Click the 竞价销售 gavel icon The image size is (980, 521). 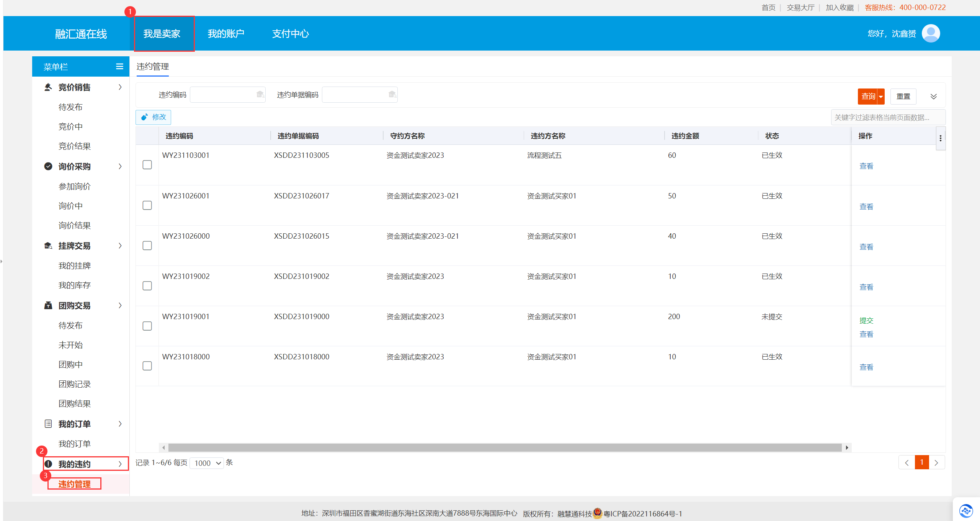pyautogui.click(x=48, y=87)
